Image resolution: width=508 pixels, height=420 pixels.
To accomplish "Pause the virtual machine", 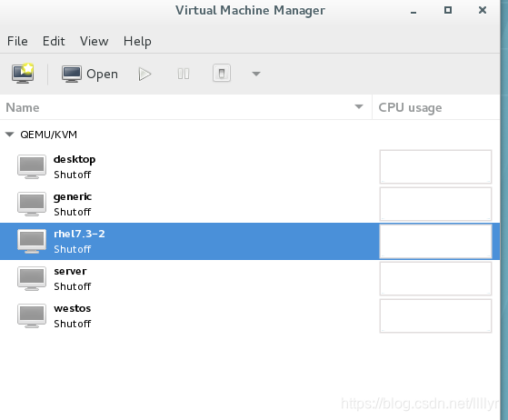I will coord(184,74).
